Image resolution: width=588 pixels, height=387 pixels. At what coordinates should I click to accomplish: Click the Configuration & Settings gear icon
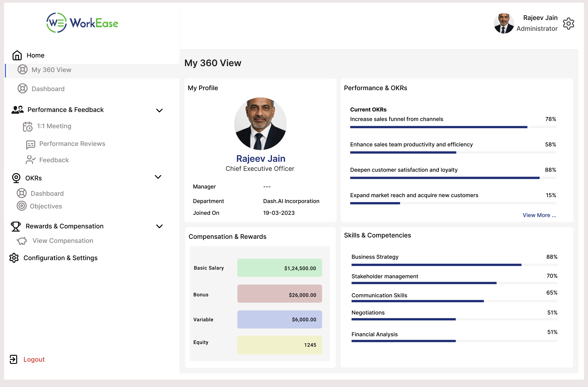(14, 258)
